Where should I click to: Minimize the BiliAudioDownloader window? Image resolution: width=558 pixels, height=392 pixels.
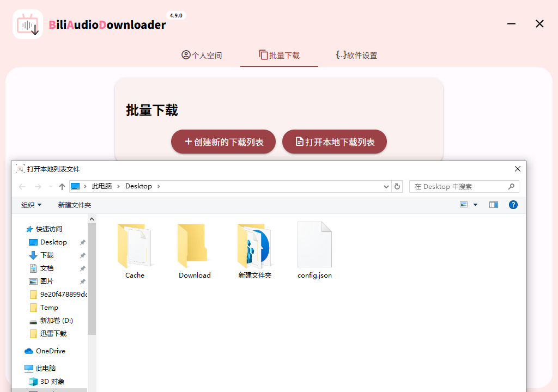(511, 24)
